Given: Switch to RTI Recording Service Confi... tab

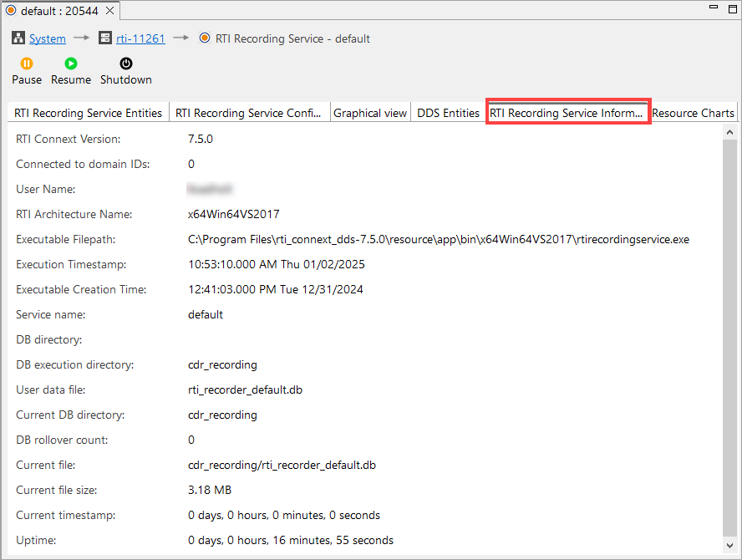Looking at the screenshot, I should (x=248, y=113).
